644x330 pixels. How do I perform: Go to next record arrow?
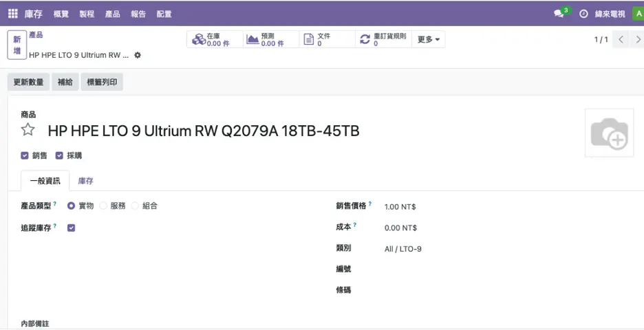point(637,40)
